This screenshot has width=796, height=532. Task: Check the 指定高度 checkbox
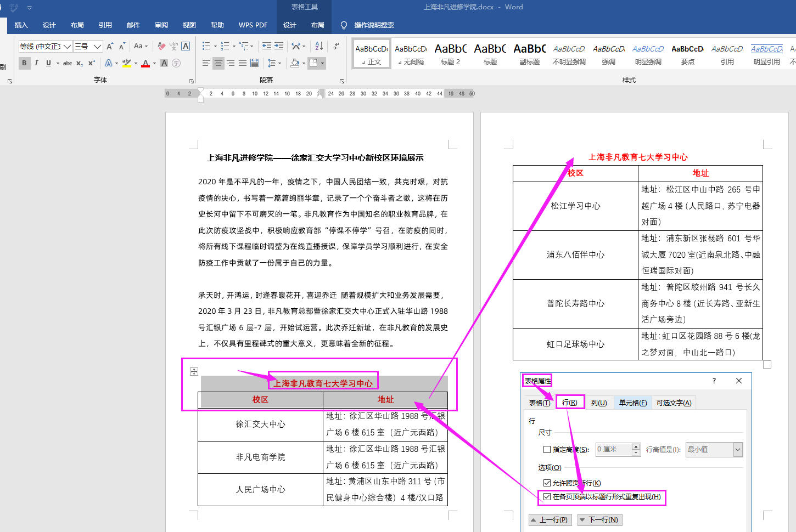click(547, 449)
